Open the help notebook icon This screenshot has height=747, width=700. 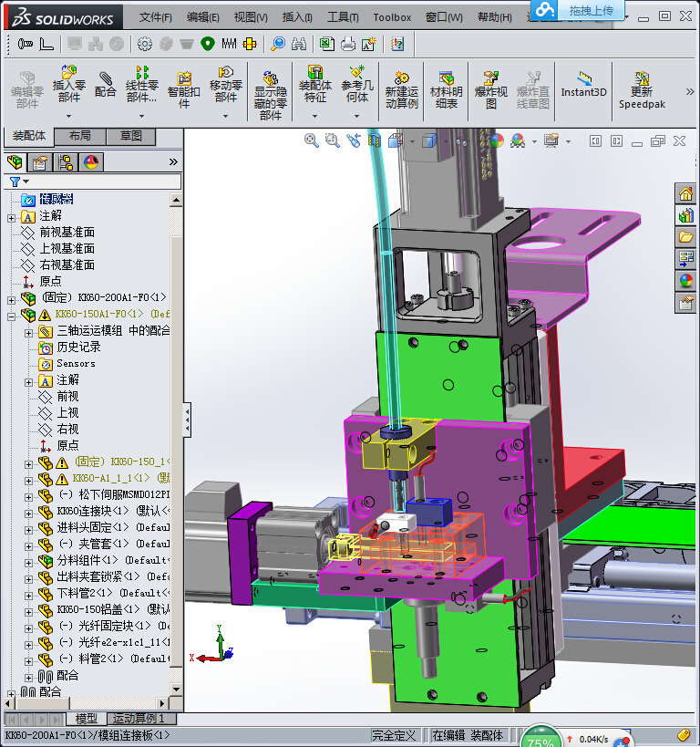click(397, 45)
